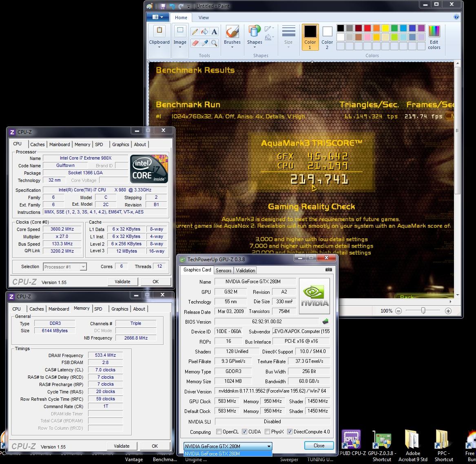476x464 pixels.
Task: Open Edit colors in Paint
Action: pos(434,38)
